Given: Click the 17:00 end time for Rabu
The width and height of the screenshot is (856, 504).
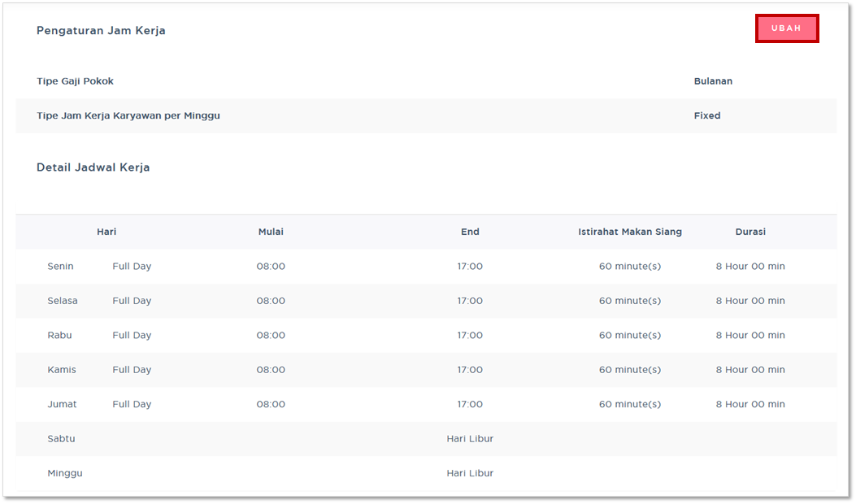Looking at the screenshot, I should [470, 335].
